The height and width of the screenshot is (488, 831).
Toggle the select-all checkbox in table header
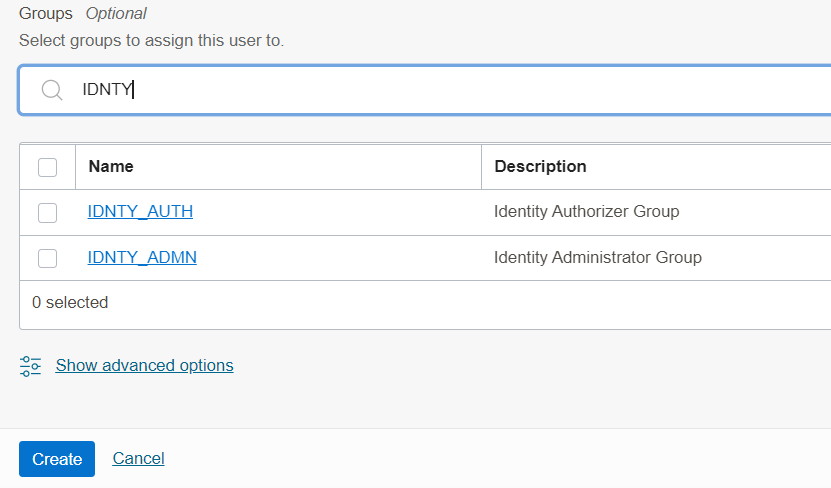(47, 167)
